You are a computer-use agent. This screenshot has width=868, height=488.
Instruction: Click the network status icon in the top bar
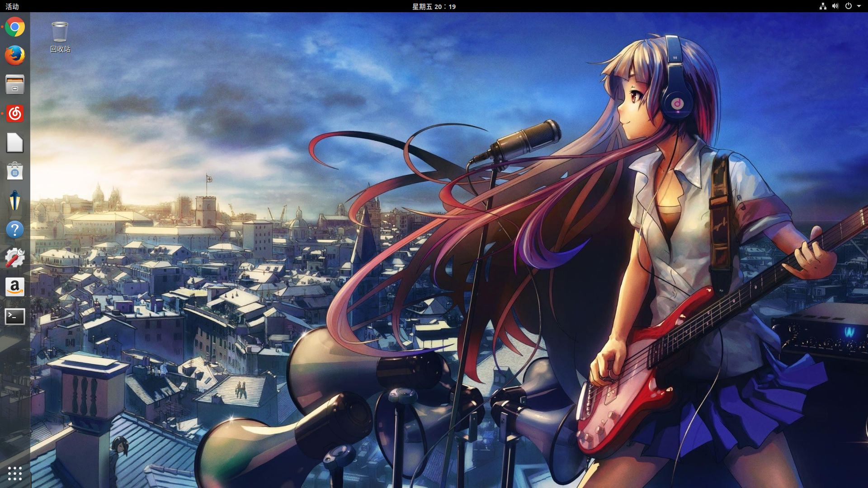(823, 6)
